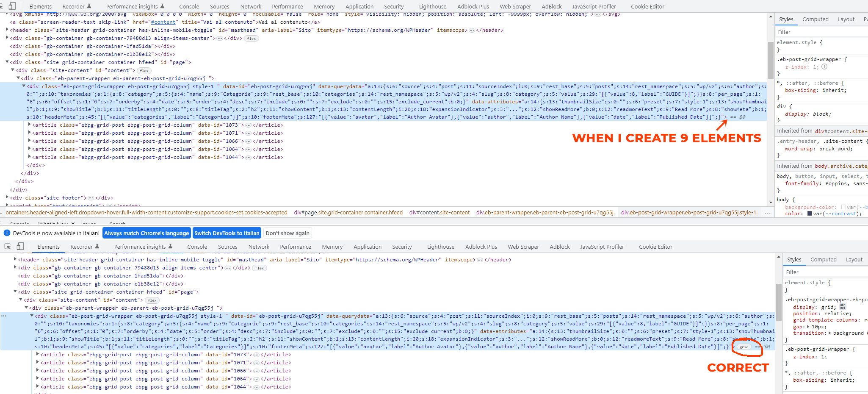Toggle flex badge on upper gb-container-79488d13

coord(252,39)
